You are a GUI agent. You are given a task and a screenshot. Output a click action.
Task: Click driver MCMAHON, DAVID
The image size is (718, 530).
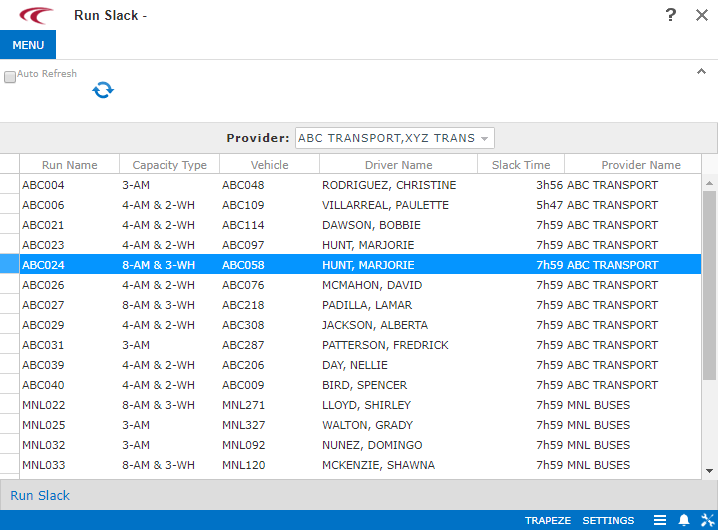pos(372,285)
